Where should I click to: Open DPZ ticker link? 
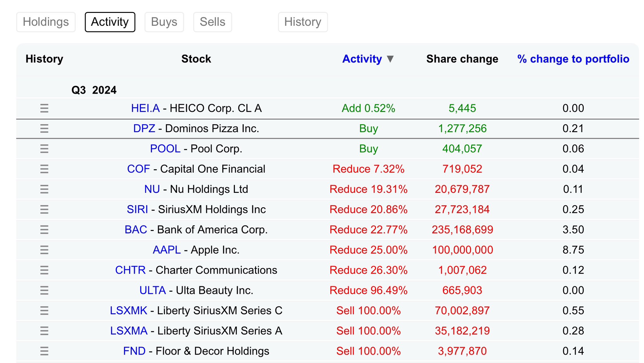pos(144,128)
